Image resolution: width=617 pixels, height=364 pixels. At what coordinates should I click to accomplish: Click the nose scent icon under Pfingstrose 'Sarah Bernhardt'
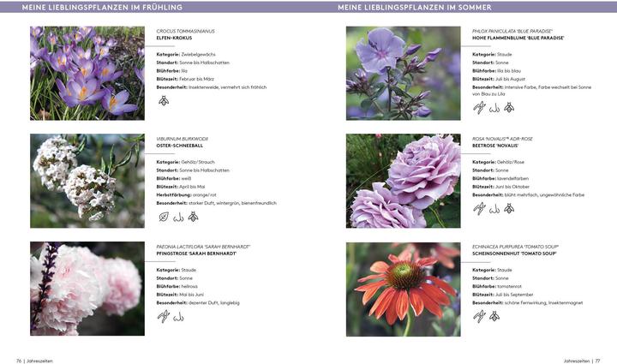[178, 317]
